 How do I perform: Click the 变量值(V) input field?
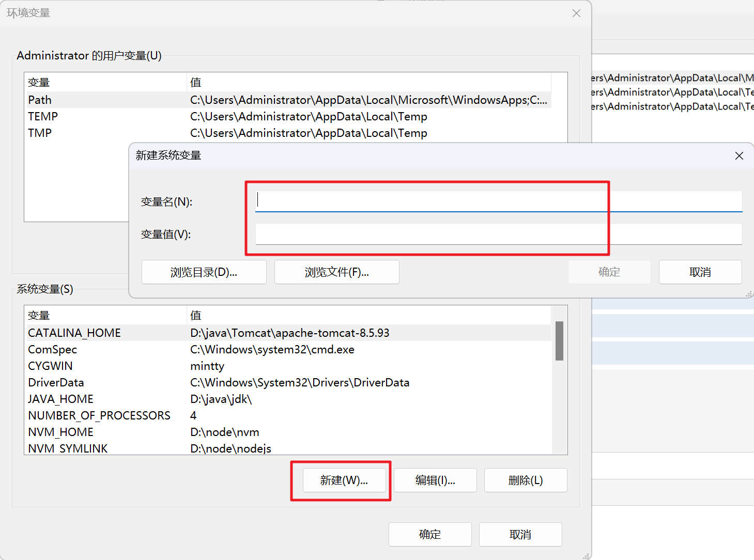[498, 234]
